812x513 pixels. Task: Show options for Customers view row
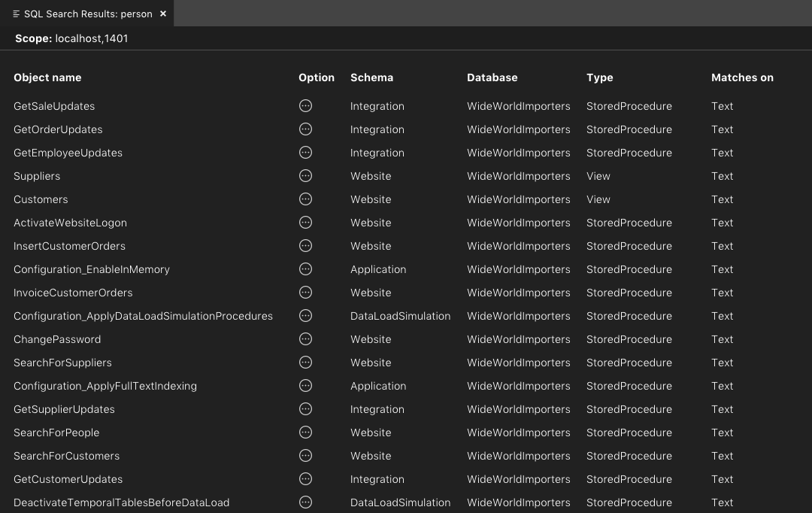coord(305,199)
